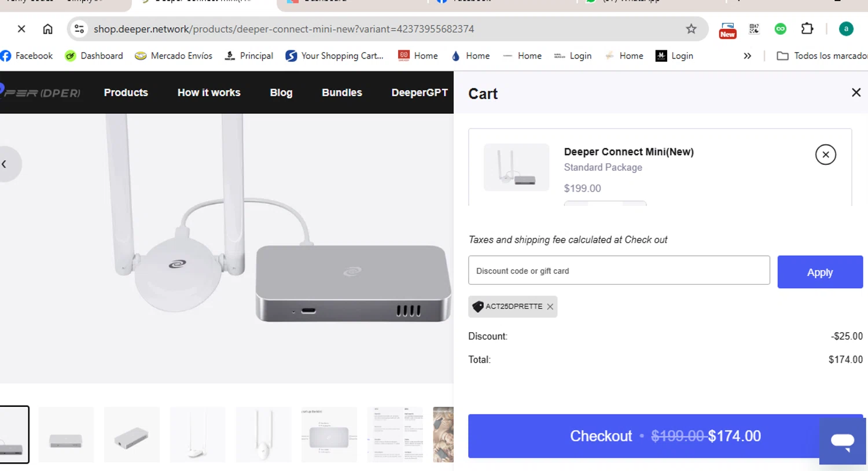Screen dimensions: 868x471
Task: Click the -$25.00 discount amount
Action: (x=847, y=336)
